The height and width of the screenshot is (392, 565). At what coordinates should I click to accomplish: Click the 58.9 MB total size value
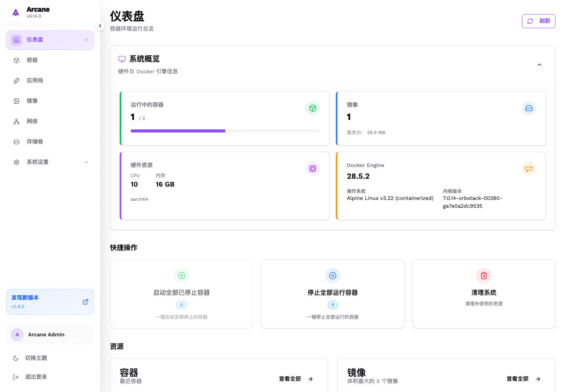(x=376, y=133)
